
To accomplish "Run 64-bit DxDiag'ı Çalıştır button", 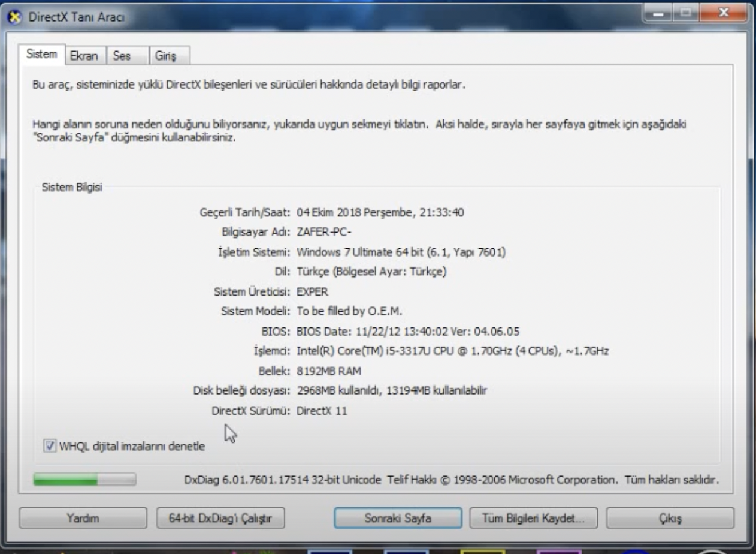I will click(x=220, y=518).
